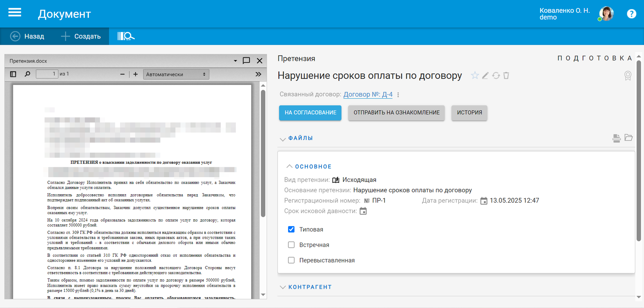Enable the Встречная checkbox
This screenshot has width=644, height=308.
[291, 245]
